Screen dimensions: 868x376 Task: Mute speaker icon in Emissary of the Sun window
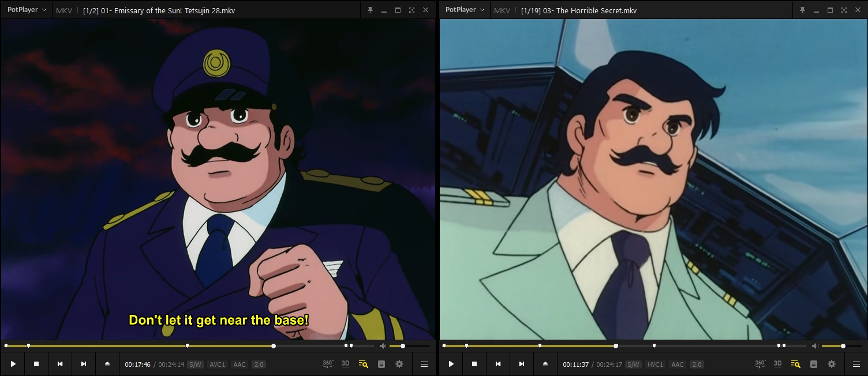click(x=383, y=346)
